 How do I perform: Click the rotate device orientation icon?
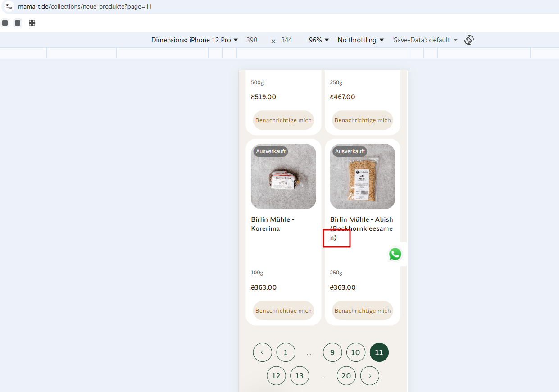coord(469,40)
